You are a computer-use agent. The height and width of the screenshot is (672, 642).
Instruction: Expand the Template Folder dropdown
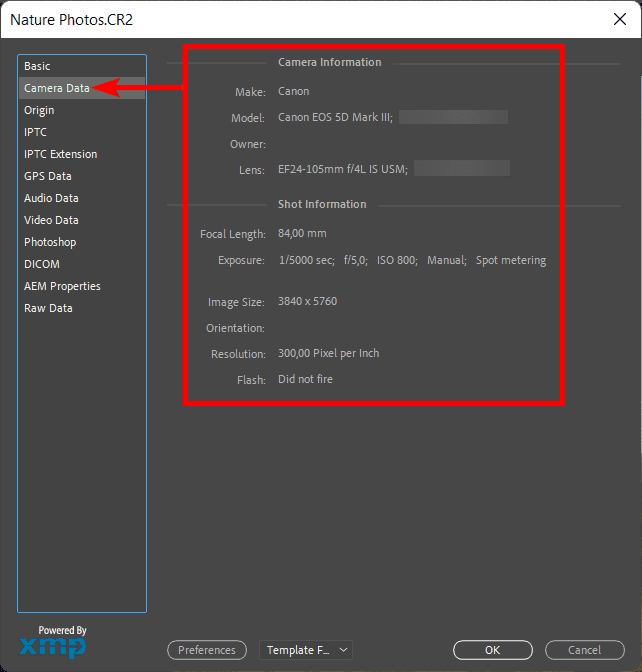pos(306,650)
